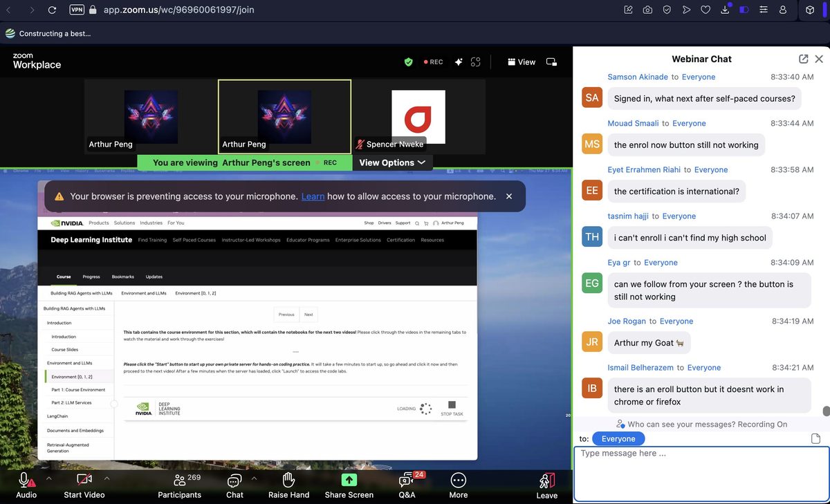
Task: Select the Spencer Nweke video tile
Action: coord(418,116)
